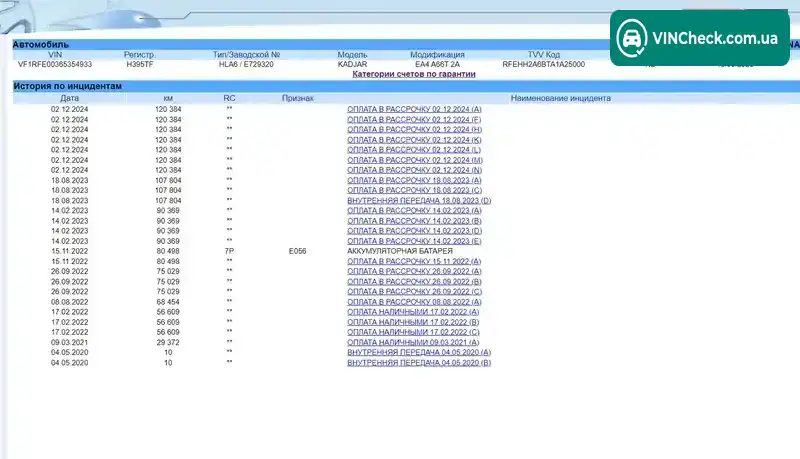The width and height of the screenshot is (800, 459).
Task: Click the Признак value 'E056'
Action: (297, 251)
